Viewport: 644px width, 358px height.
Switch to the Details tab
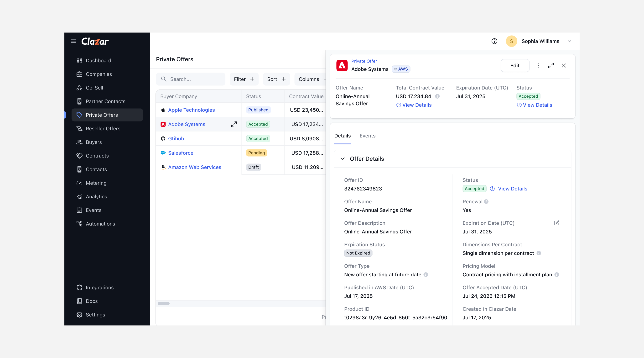(x=342, y=136)
